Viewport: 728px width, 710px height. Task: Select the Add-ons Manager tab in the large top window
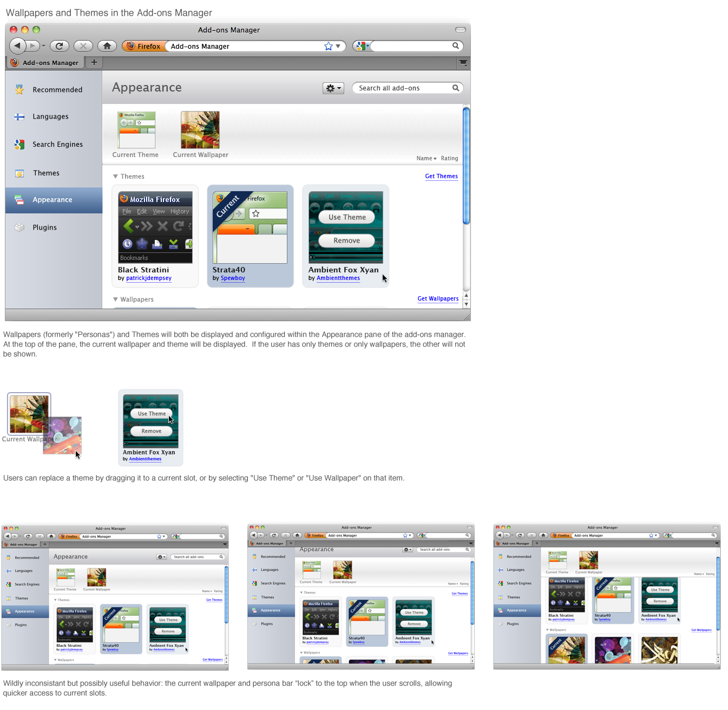click(x=45, y=62)
